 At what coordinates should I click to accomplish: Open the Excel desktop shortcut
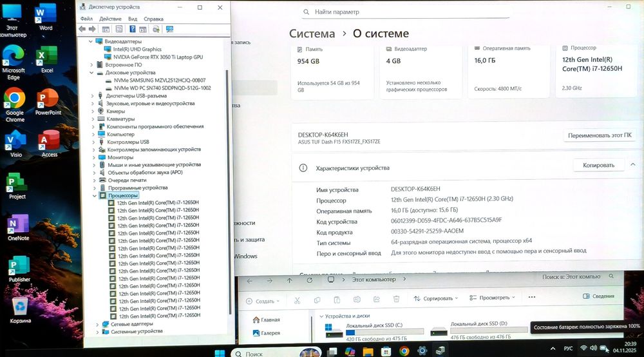pos(47,59)
